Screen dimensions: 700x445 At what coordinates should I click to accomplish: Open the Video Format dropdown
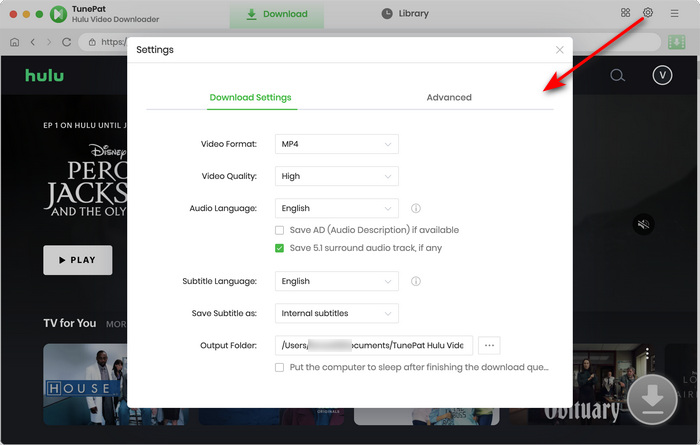pos(337,144)
